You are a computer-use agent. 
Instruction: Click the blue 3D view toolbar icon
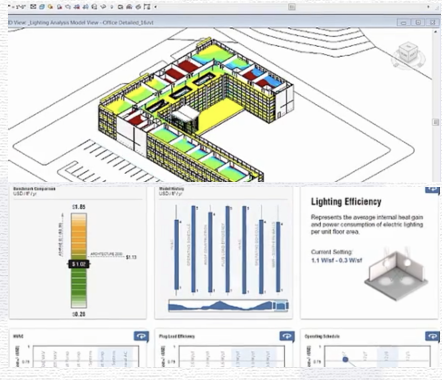pyautogui.click(x=42, y=6)
